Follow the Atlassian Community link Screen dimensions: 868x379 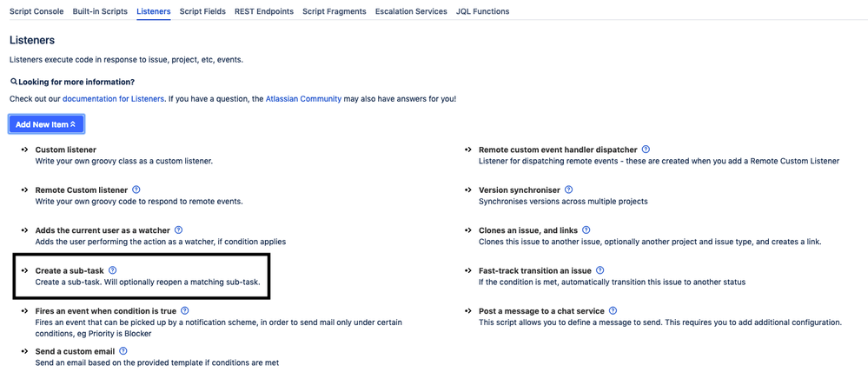pos(303,99)
